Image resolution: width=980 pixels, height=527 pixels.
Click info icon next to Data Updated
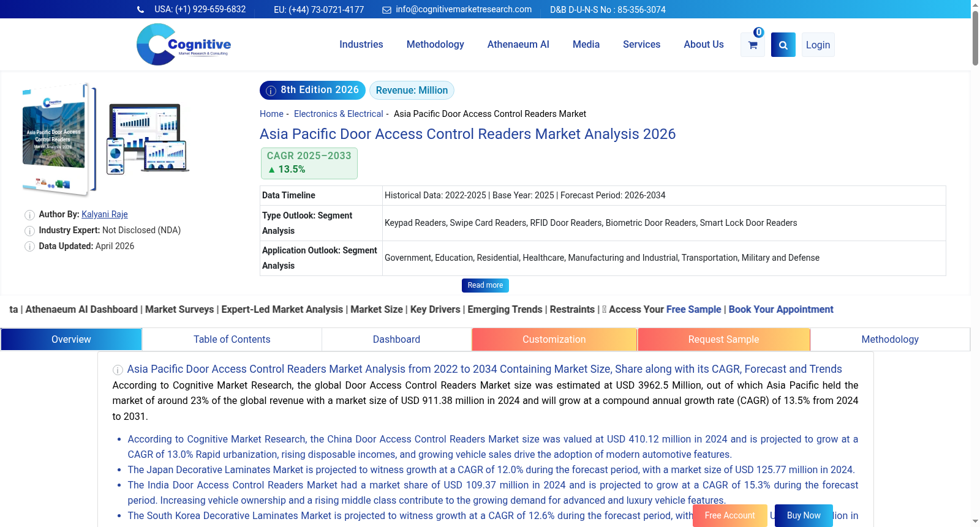click(29, 247)
